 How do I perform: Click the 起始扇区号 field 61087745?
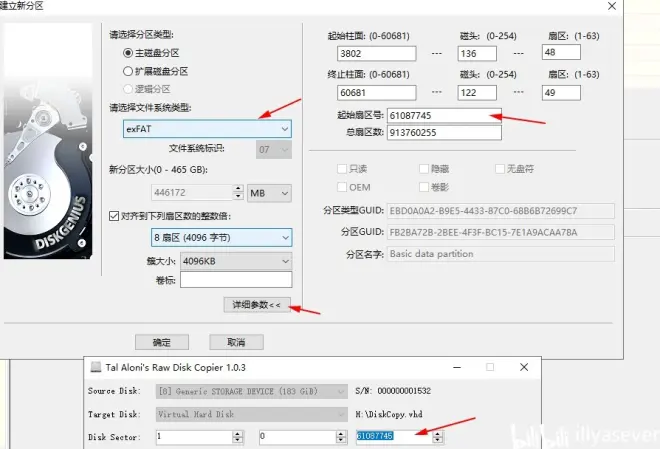(x=444, y=115)
